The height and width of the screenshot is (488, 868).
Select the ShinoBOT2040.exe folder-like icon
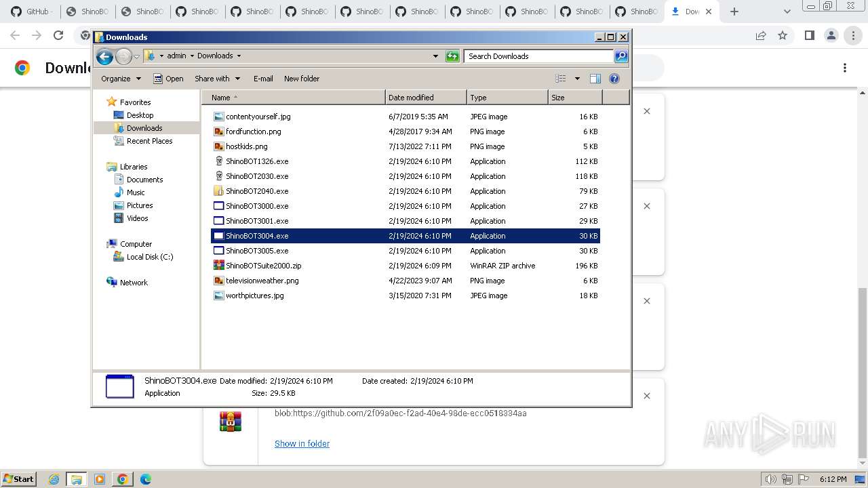point(218,191)
